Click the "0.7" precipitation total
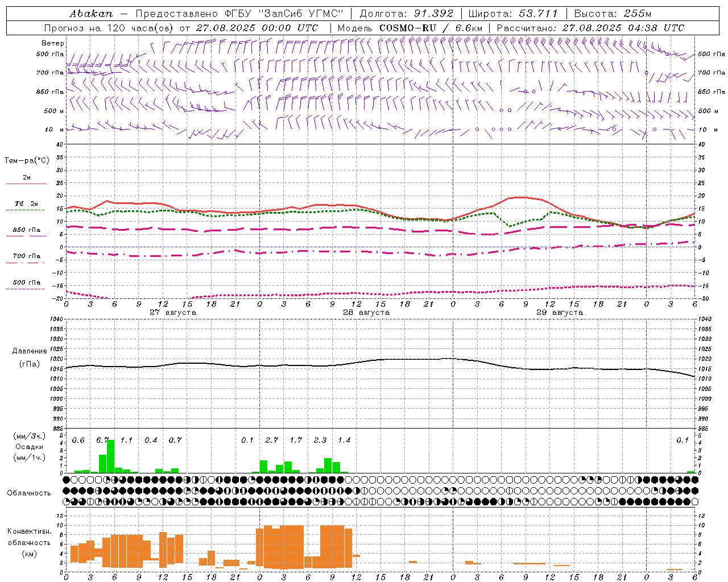The image size is (728, 582). pyautogui.click(x=175, y=440)
